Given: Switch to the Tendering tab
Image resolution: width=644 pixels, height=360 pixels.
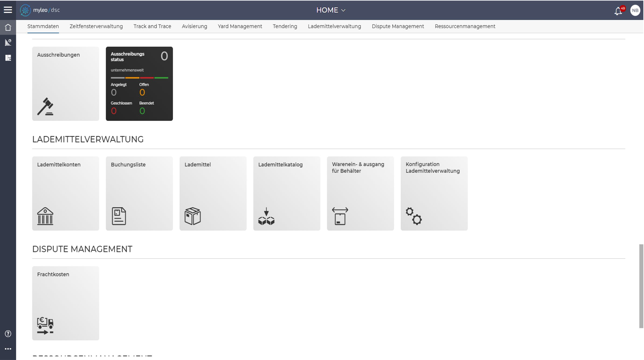Looking at the screenshot, I should [x=285, y=26].
